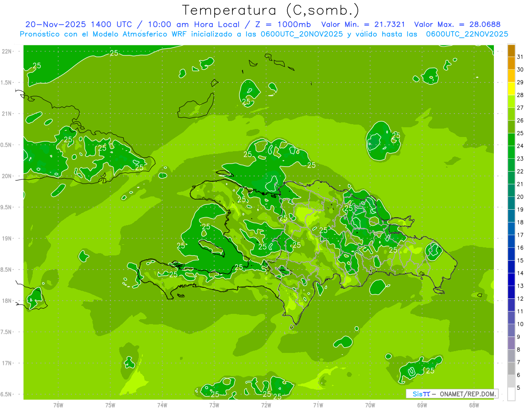Viewport: 532px width, 411px height.
Task: Click the "18N" latitude axis label
Action: tap(8, 301)
